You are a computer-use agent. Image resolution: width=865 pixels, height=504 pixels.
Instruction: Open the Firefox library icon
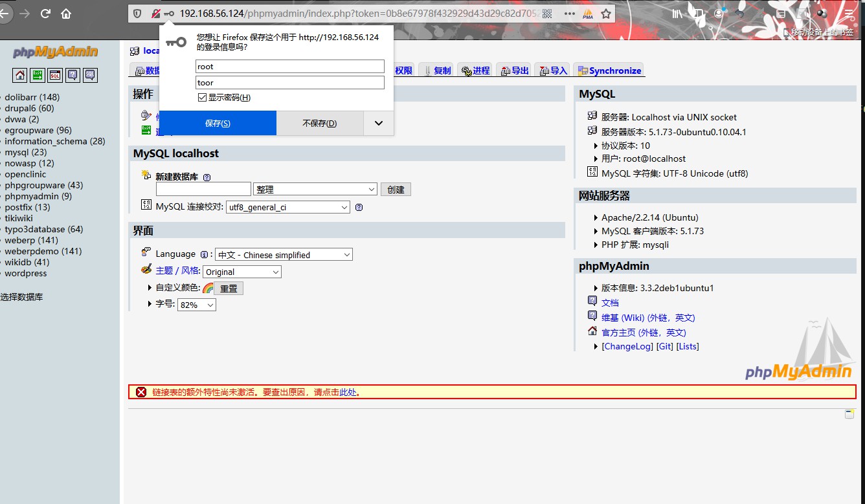pyautogui.click(x=677, y=14)
